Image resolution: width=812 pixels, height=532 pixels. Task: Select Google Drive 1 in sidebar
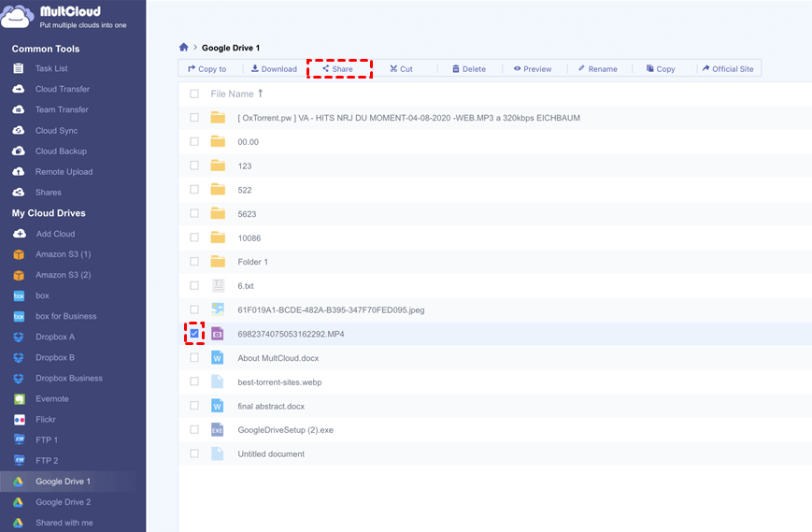[x=63, y=482]
